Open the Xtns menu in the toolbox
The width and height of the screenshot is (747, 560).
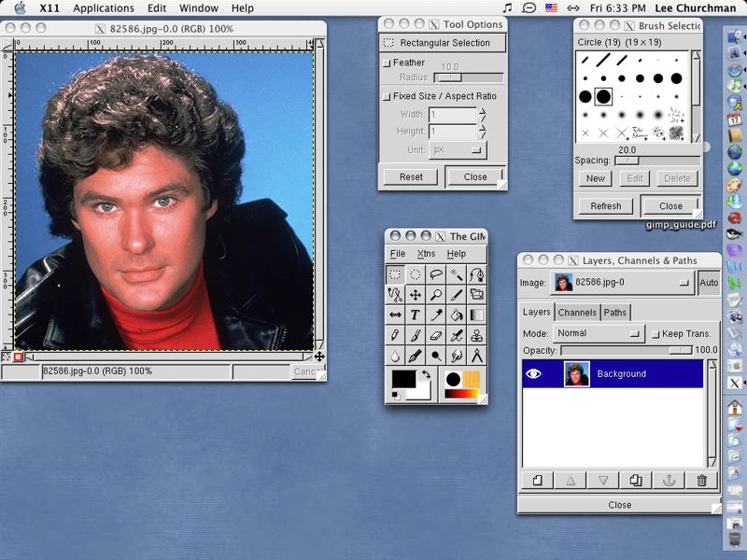426,254
